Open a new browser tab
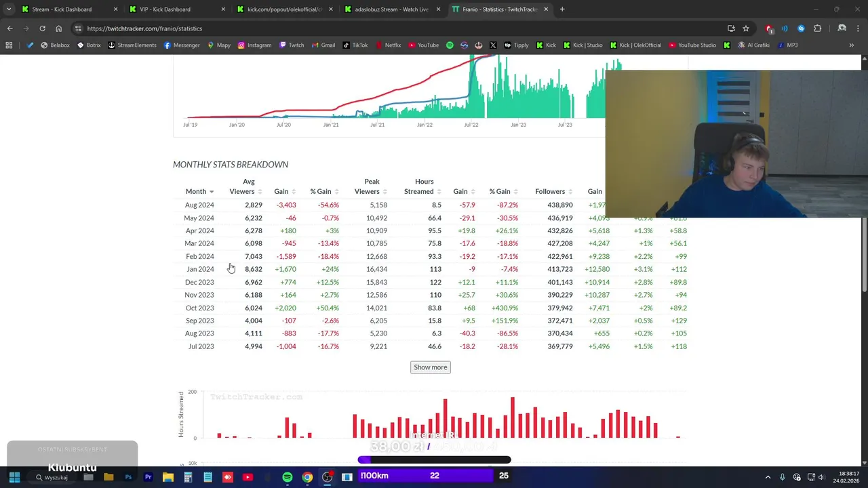This screenshot has width=868, height=488. click(562, 9)
